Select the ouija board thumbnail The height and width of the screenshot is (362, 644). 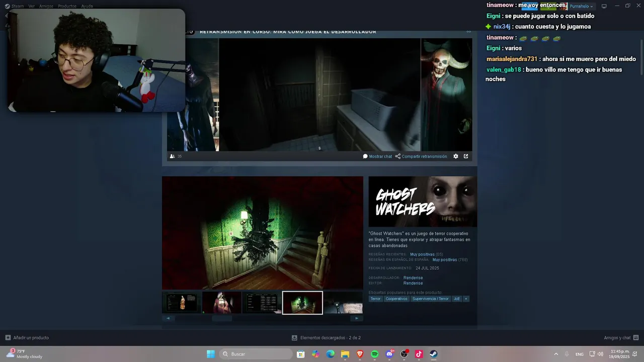pyautogui.click(x=343, y=303)
